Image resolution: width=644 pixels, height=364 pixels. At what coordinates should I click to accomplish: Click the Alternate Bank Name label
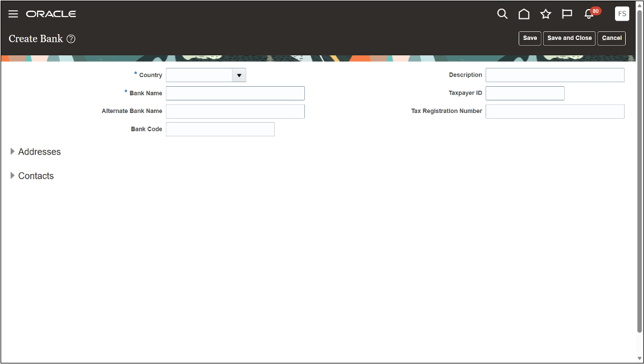[132, 111]
